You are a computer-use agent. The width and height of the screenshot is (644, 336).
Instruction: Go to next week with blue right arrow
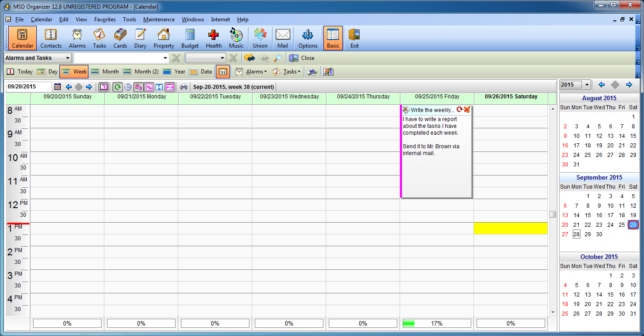point(89,87)
